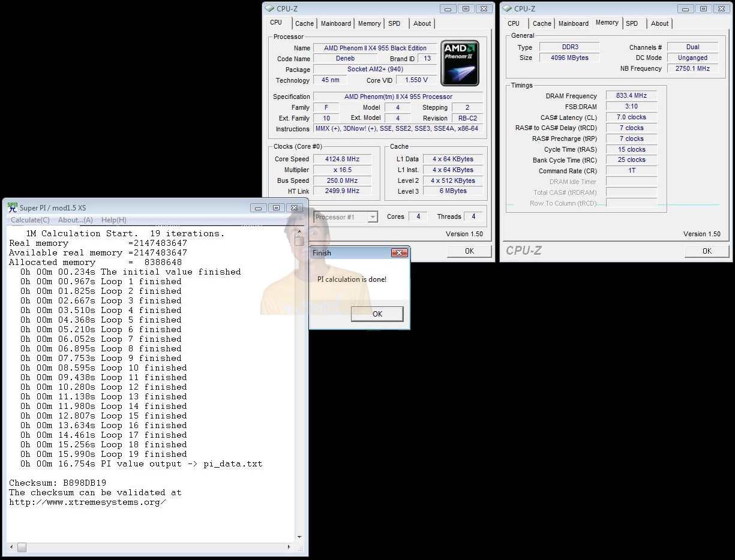The image size is (735, 560).
Task: Click the Bus Speed 250.0 MHz value
Action: point(342,180)
